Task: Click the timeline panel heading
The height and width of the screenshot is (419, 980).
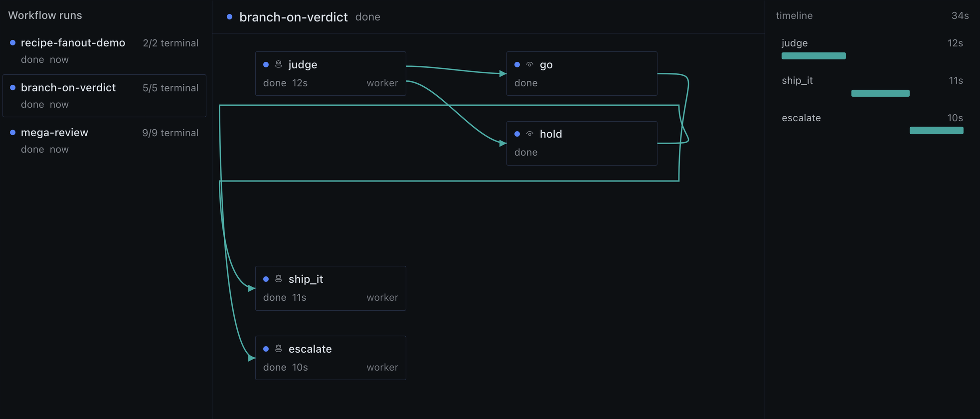Action: click(794, 15)
